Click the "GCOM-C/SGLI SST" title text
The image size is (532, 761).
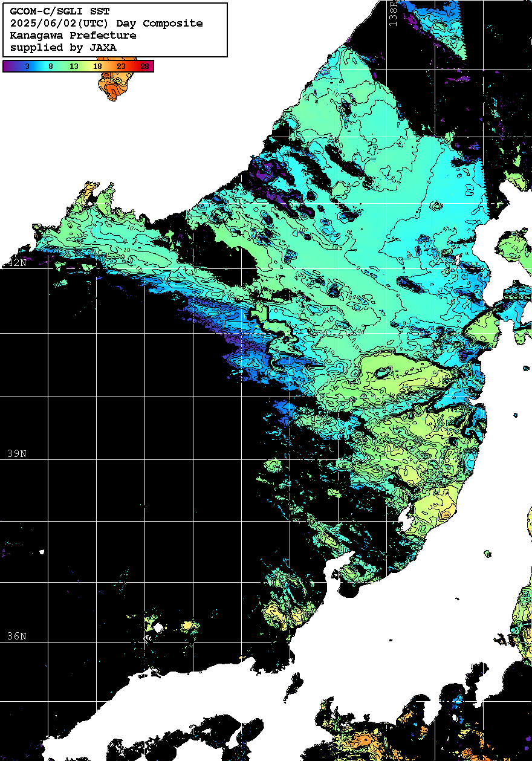tap(60, 11)
